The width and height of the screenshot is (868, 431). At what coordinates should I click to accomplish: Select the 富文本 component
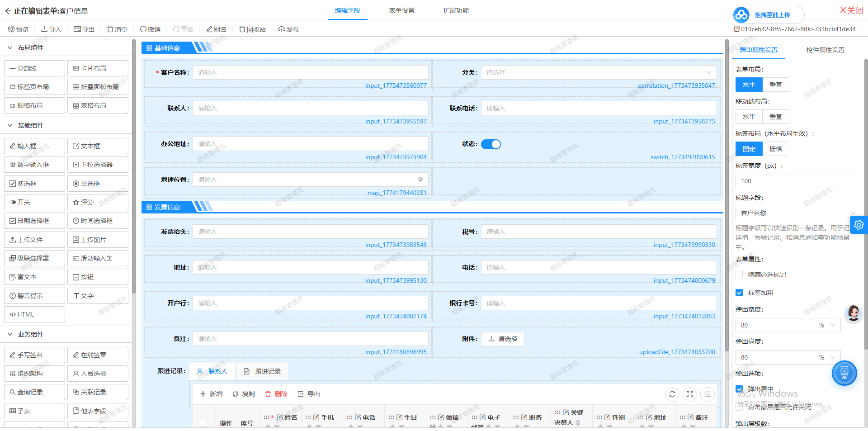[x=34, y=277]
